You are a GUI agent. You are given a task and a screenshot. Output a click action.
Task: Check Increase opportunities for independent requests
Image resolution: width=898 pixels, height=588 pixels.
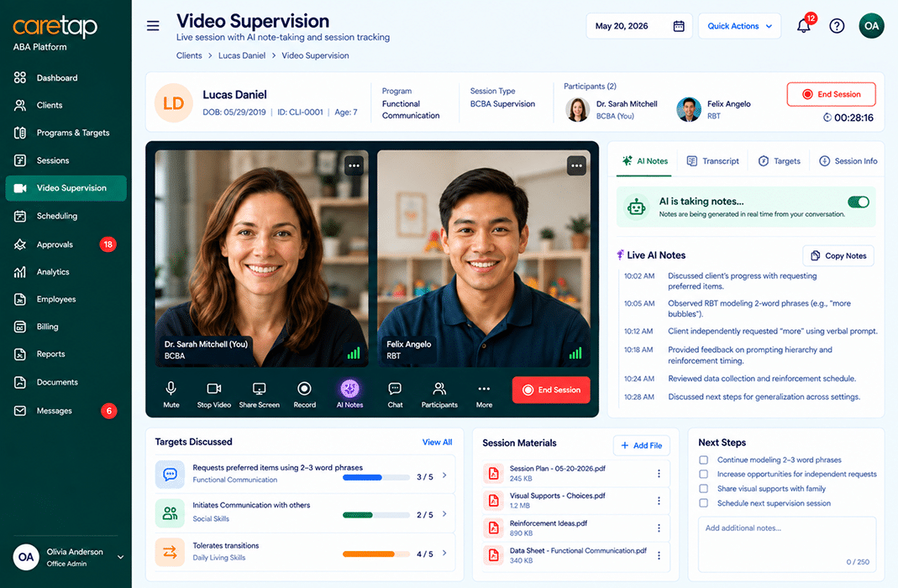tap(704, 474)
